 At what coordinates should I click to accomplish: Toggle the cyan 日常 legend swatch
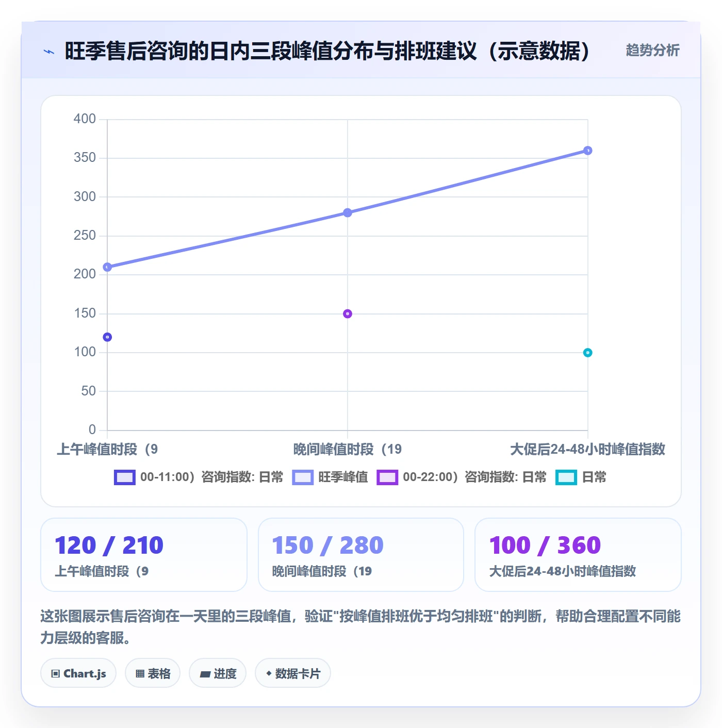(x=566, y=477)
